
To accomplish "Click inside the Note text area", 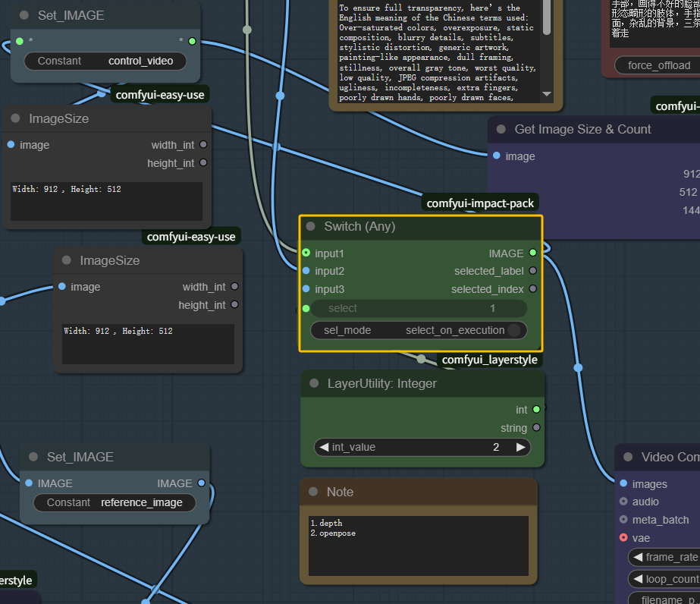I will point(419,546).
